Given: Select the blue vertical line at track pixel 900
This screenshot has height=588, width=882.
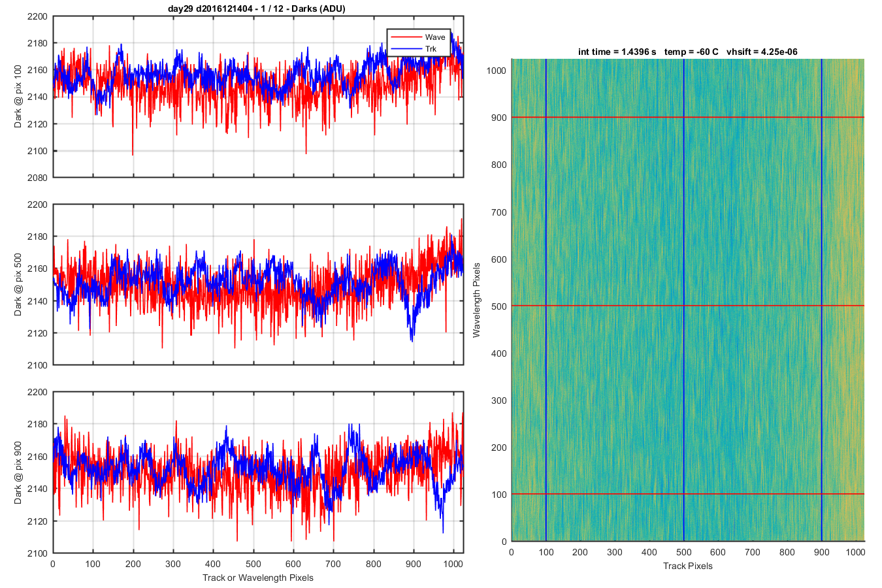Looking at the screenshot, I should (821, 300).
